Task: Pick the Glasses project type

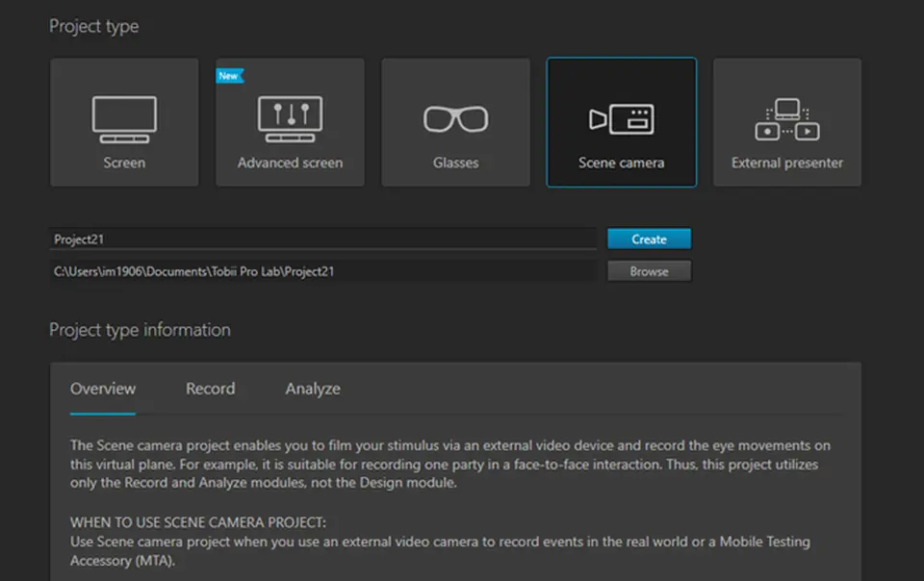Action: point(455,122)
